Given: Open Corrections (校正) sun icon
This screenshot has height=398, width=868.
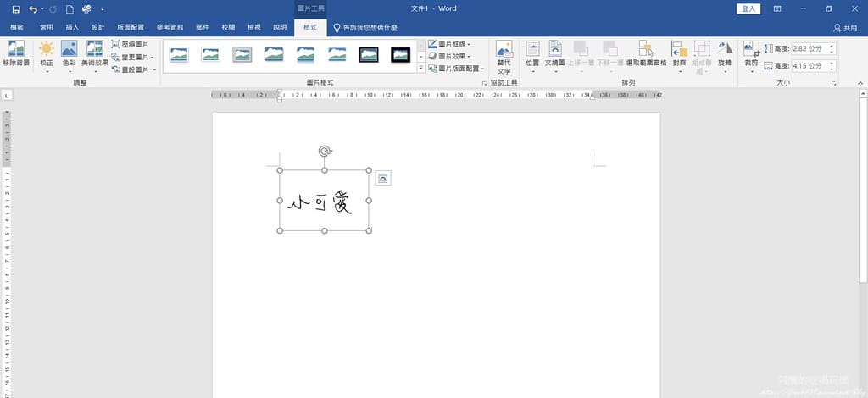Looking at the screenshot, I should [47, 57].
